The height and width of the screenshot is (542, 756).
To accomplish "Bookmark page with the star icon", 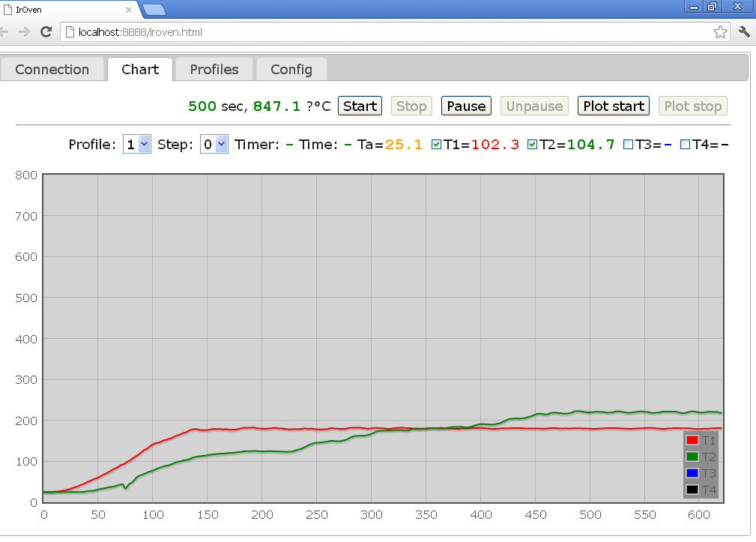I will [720, 32].
